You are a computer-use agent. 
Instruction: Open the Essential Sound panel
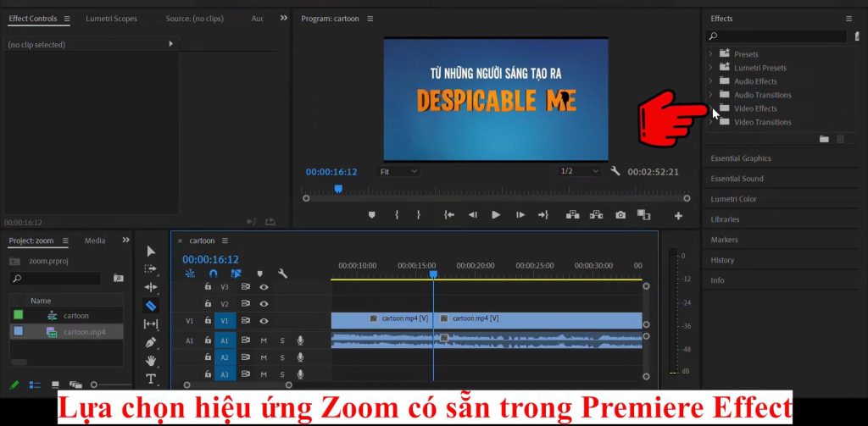pos(737,179)
